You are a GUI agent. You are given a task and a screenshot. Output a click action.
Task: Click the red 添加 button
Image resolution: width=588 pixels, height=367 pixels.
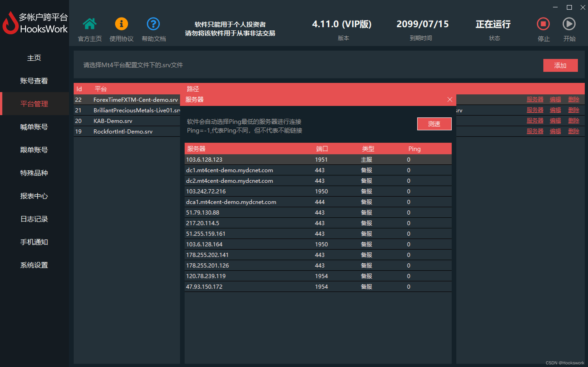[x=560, y=65]
